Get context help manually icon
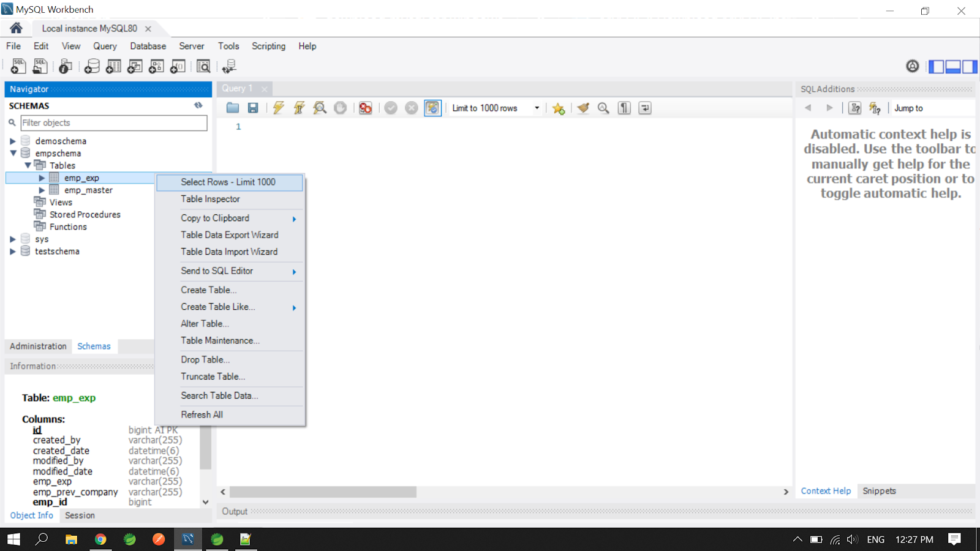The image size is (980, 551). pyautogui.click(x=855, y=108)
